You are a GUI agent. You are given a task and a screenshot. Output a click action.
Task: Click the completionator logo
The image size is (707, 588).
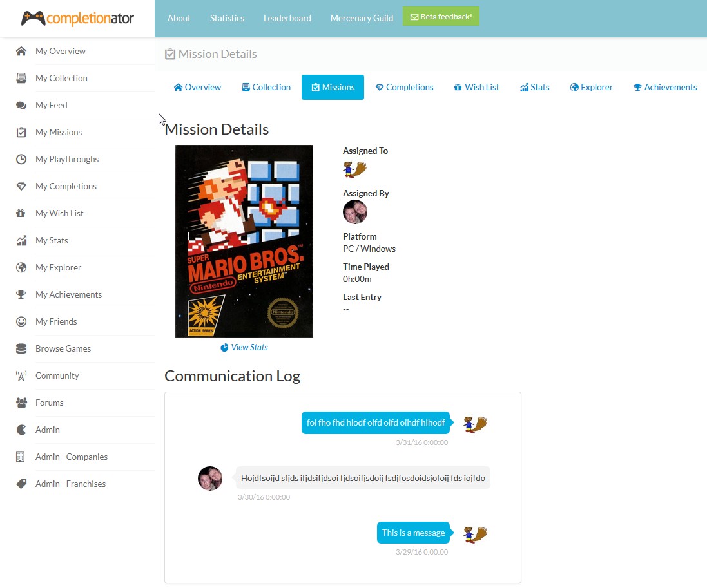click(77, 19)
